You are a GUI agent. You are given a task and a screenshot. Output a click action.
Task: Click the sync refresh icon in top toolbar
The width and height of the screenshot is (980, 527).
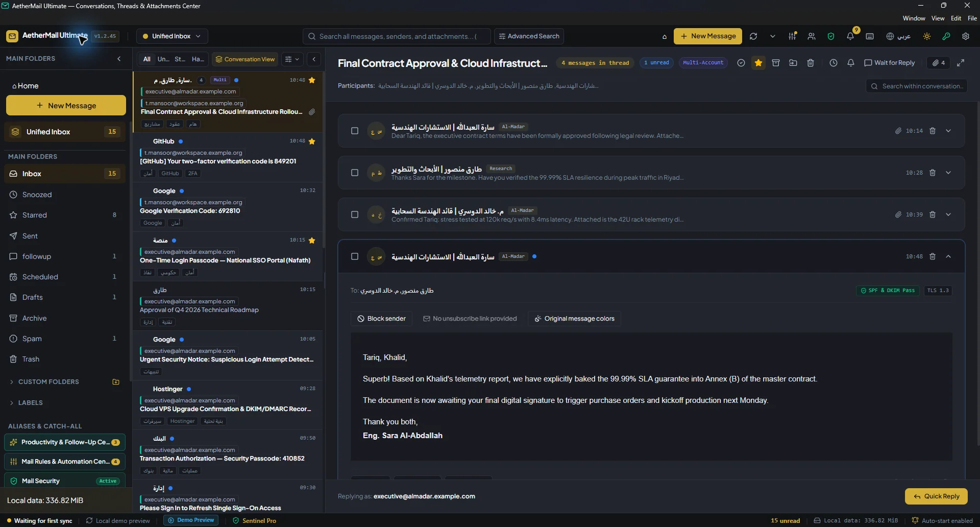pos(753,36)
